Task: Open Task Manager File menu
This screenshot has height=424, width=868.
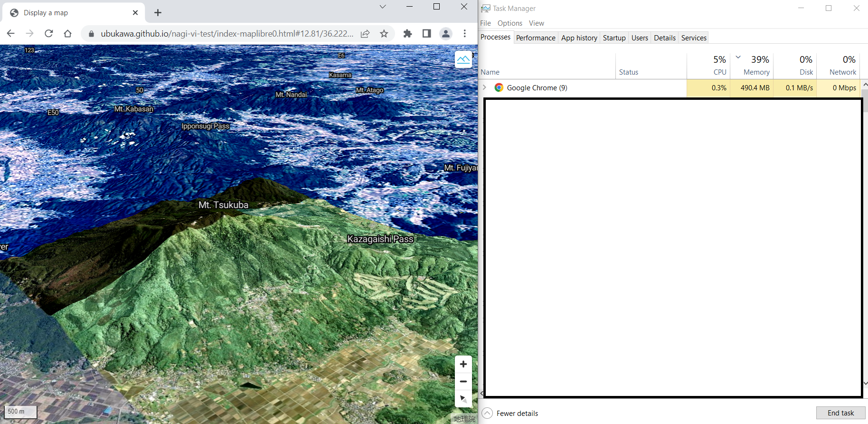Action: tap(485, 23)
